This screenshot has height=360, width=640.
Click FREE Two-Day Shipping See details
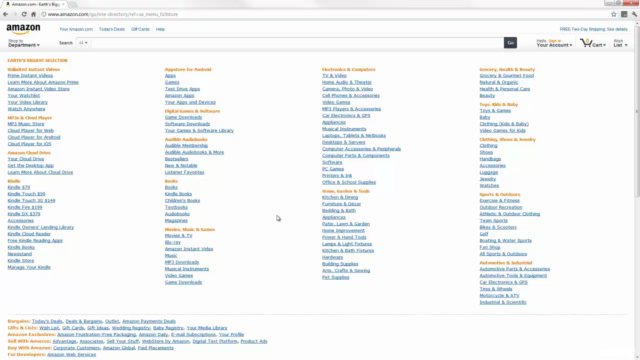click(593, 29)
